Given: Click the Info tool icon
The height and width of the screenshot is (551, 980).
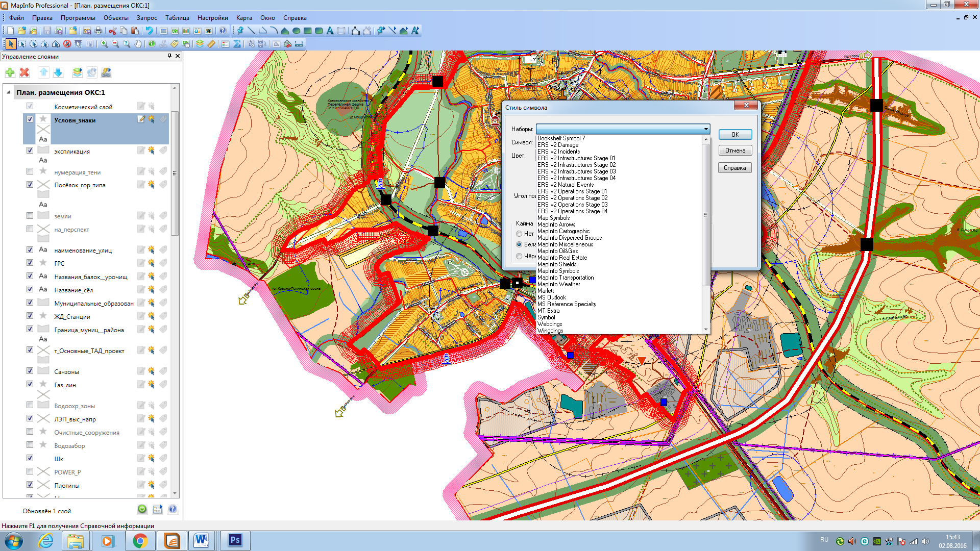Looking at the screenshot, I should [152, 44].
